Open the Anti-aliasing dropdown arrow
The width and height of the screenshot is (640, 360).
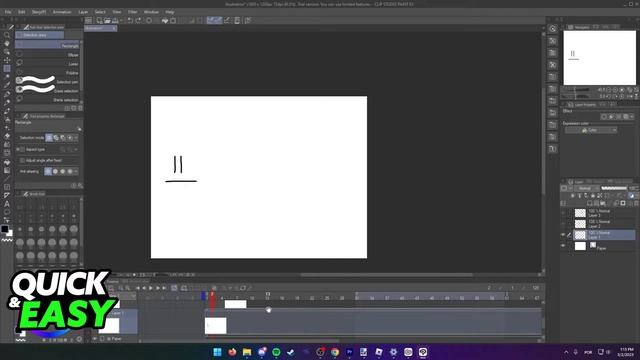[x=76, y=171]
